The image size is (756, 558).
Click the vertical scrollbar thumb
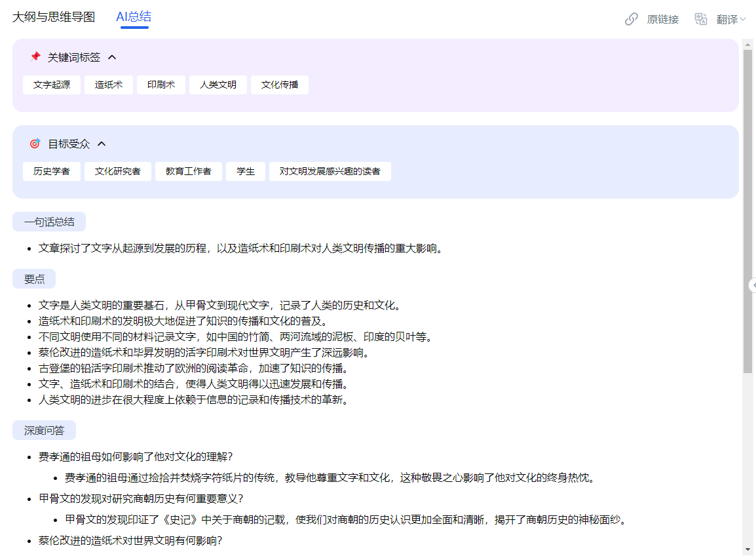click(747, 210)
